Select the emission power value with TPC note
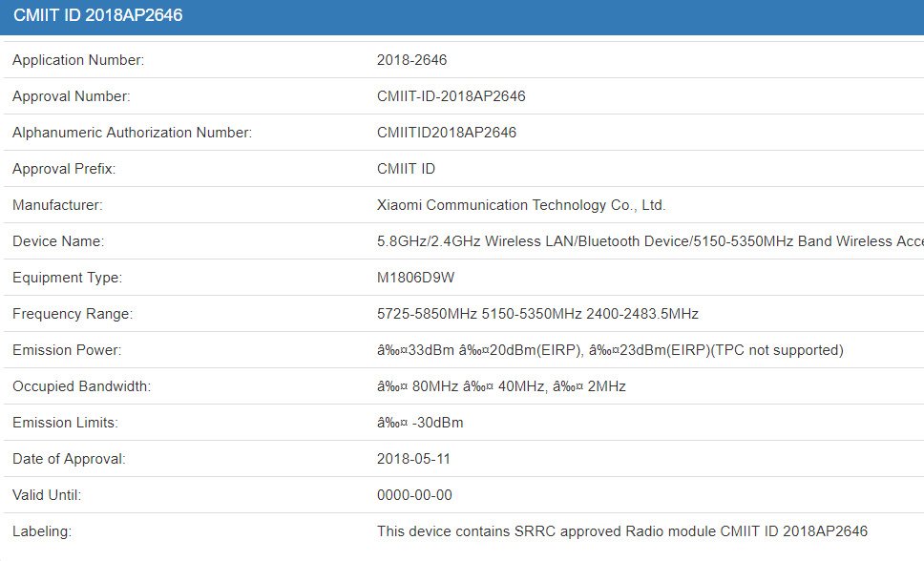The width and height of the screenshot is (924, 561). (610, 350)
